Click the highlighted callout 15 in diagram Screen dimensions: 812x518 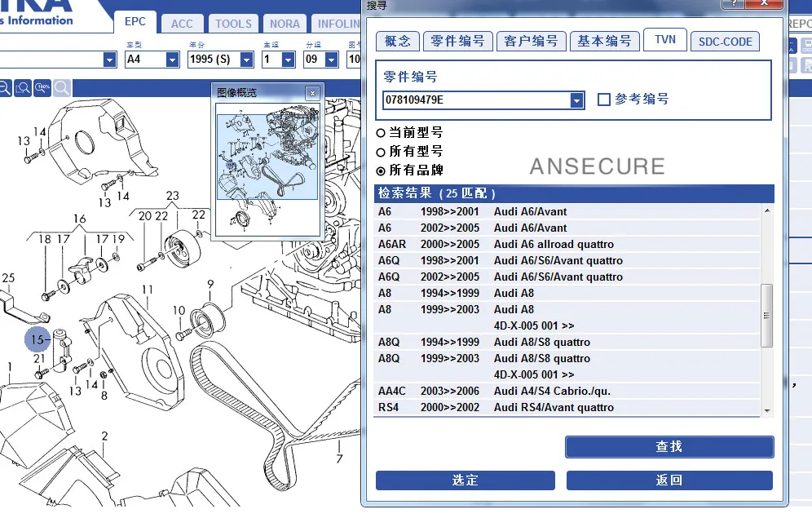coord(38,340)
